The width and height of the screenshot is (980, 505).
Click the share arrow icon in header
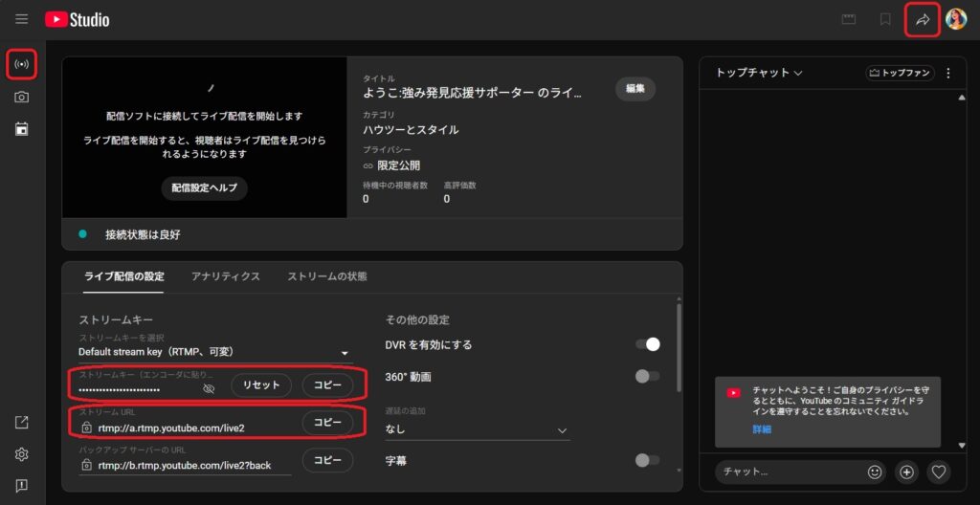pyautogui.click(x=923, y=19)
